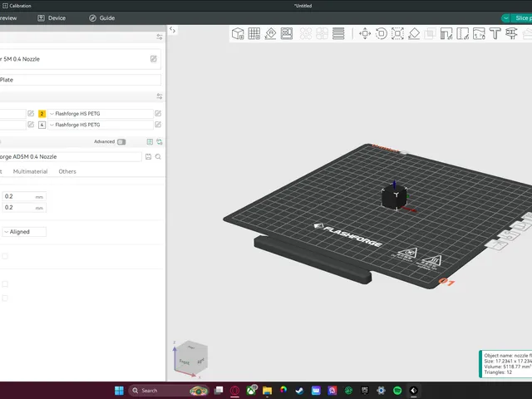Select the Move tool
The width and height of the screenshot is (532, 399).
click(365, 33)
